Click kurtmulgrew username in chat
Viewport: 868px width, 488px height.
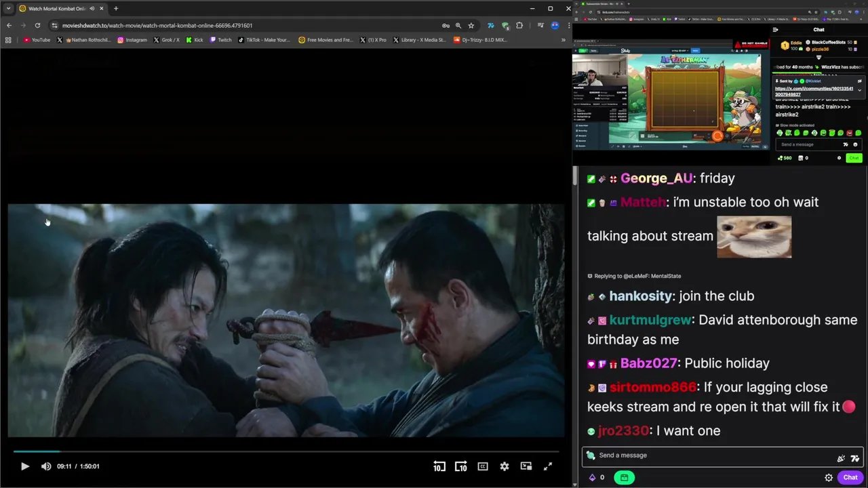click(650, 320)
